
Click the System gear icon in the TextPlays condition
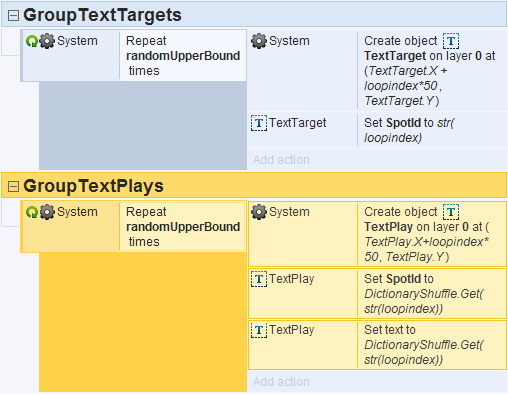click(x=47, y=212)
